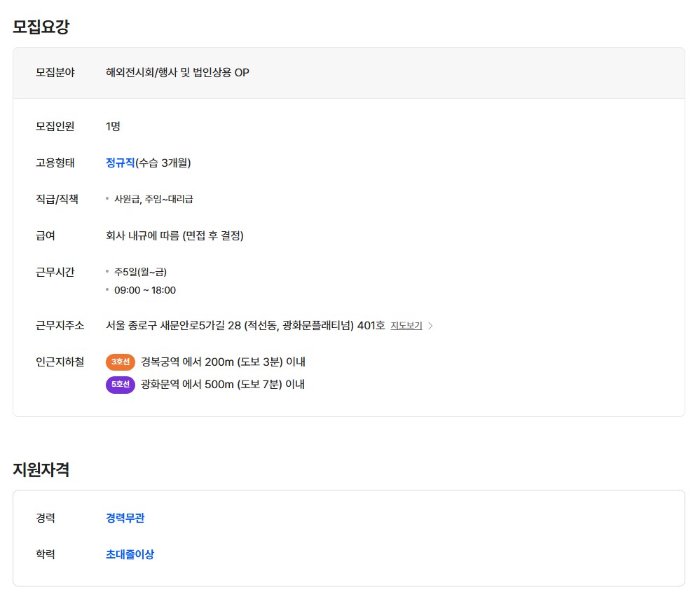Select the blue 경력무관 text

tap(125, 518)
